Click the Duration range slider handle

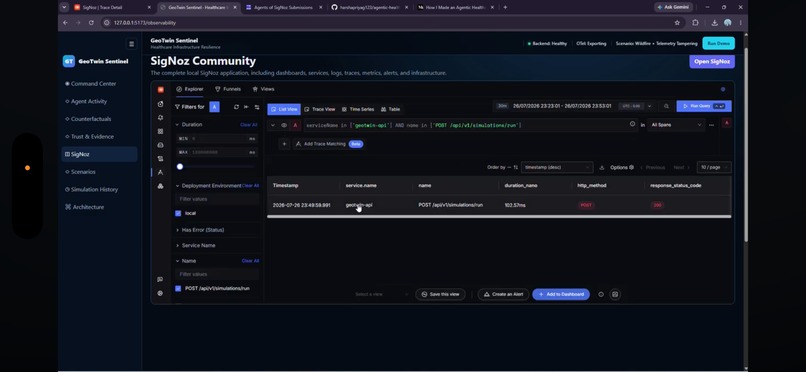(x=180, y=166)
